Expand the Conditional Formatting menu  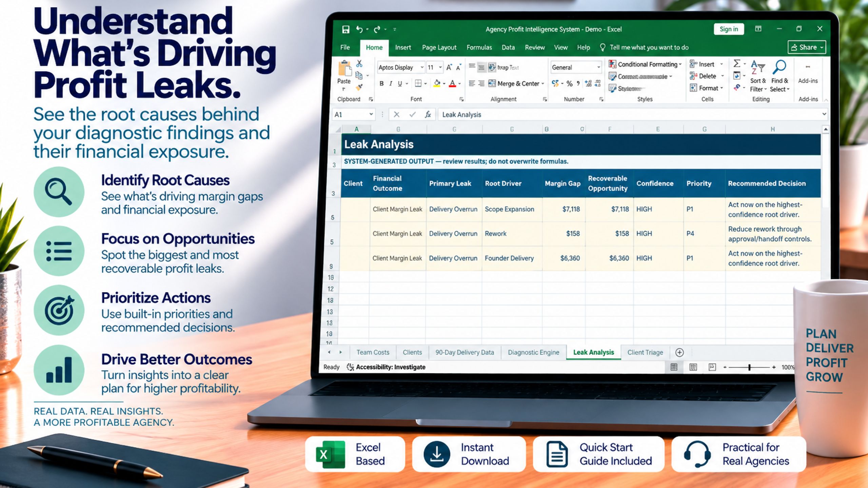(x=645, y=64)
